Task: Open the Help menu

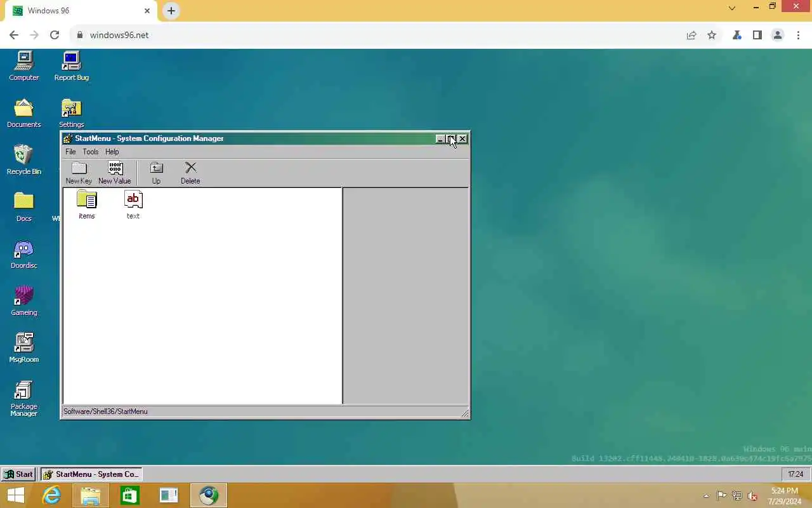Action: click(112, 152)
